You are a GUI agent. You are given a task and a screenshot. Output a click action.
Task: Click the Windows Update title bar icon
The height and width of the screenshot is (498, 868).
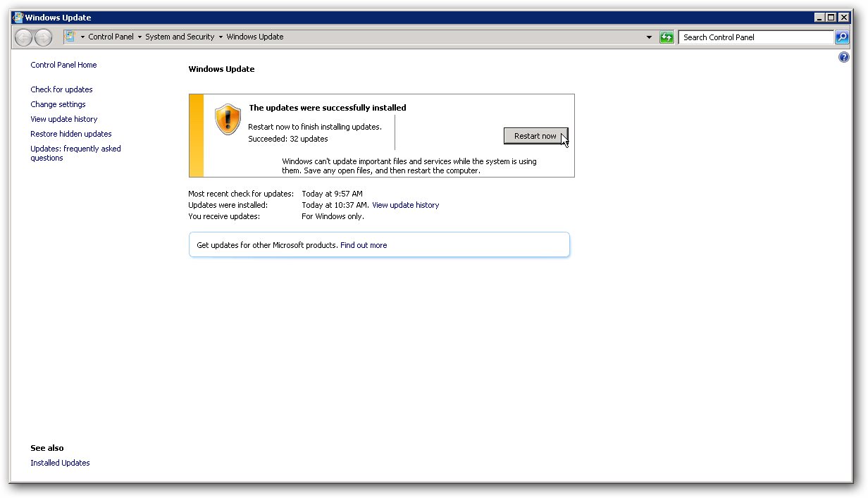(18, 18)
